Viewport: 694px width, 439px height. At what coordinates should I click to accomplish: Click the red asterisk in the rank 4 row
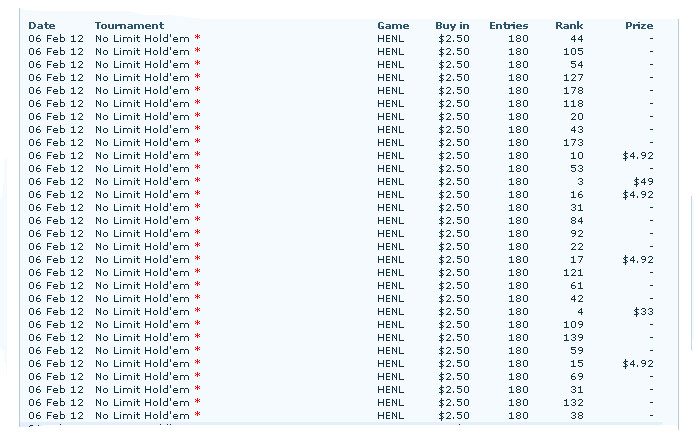coord(197,310)
